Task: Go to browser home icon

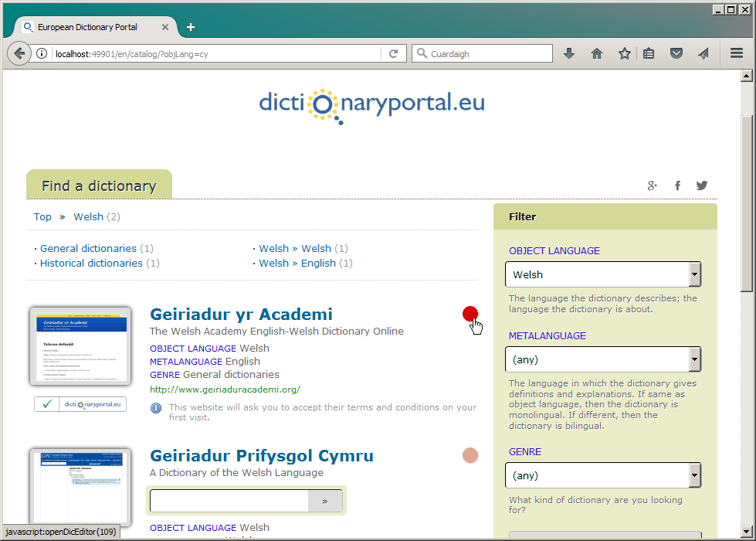Action: pos(597,53)
